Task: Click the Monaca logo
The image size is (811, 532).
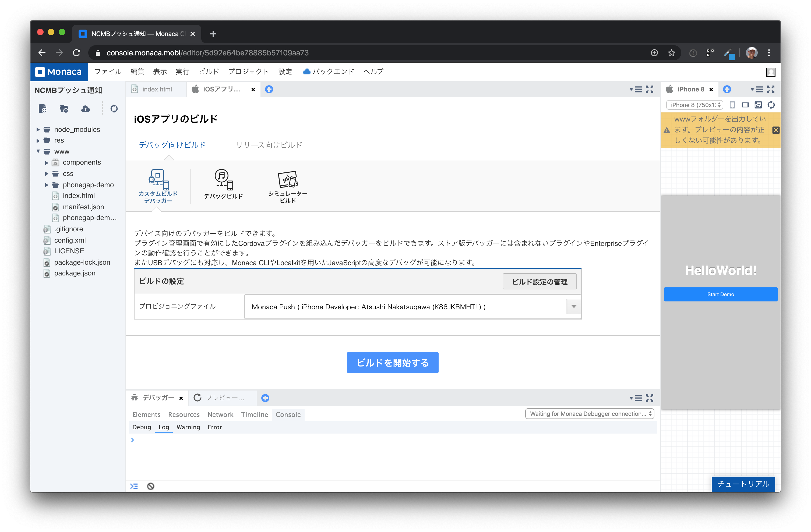Action: (59, 72)
